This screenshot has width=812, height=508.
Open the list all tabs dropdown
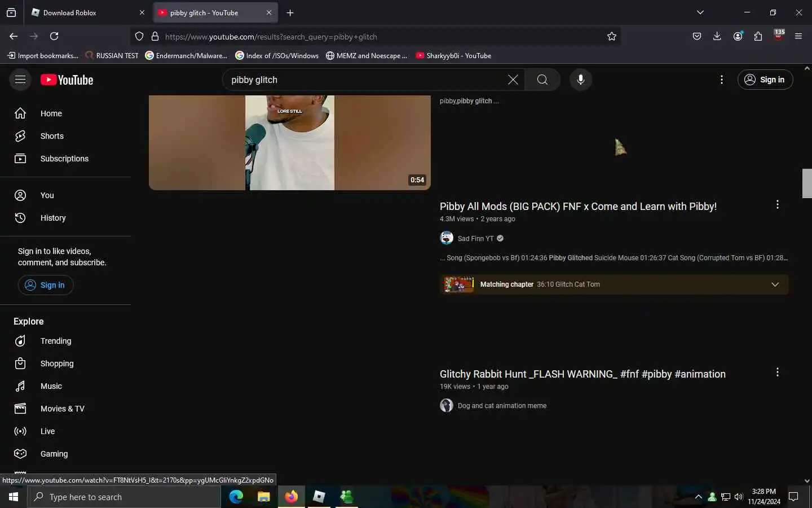[x=700, y=12]
